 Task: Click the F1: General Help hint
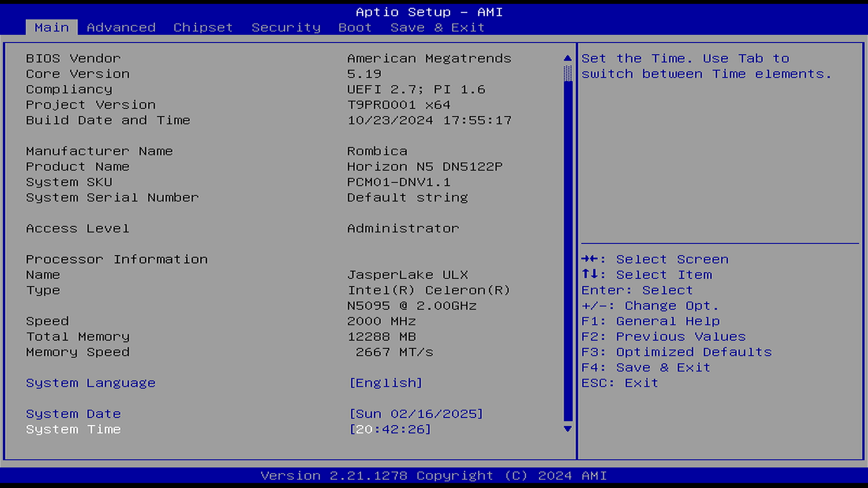pos(651,321)
